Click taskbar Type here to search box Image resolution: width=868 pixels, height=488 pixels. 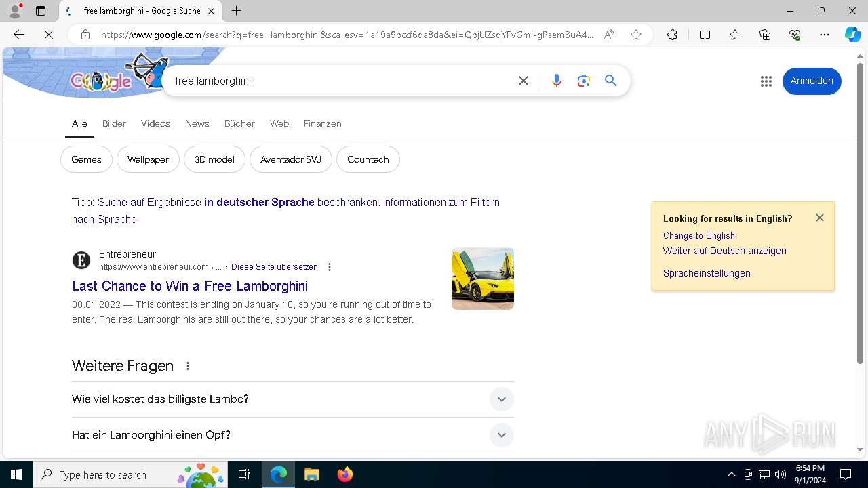130,474
